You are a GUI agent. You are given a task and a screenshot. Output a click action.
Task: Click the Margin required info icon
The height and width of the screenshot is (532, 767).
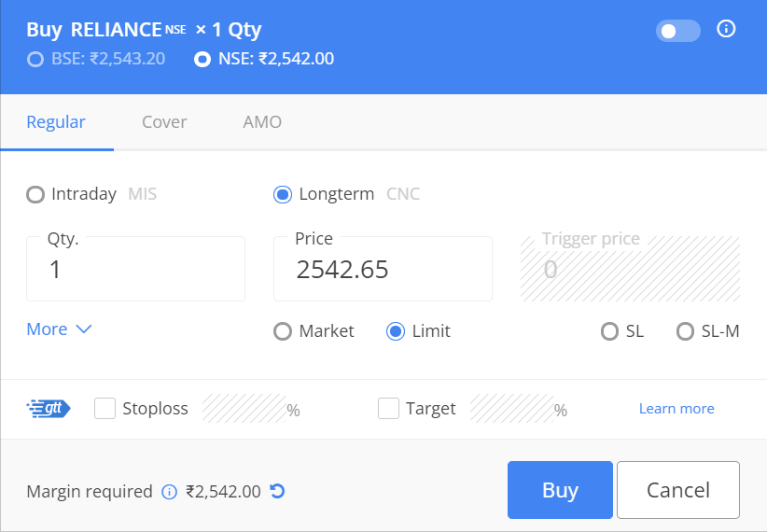(169, 491)
